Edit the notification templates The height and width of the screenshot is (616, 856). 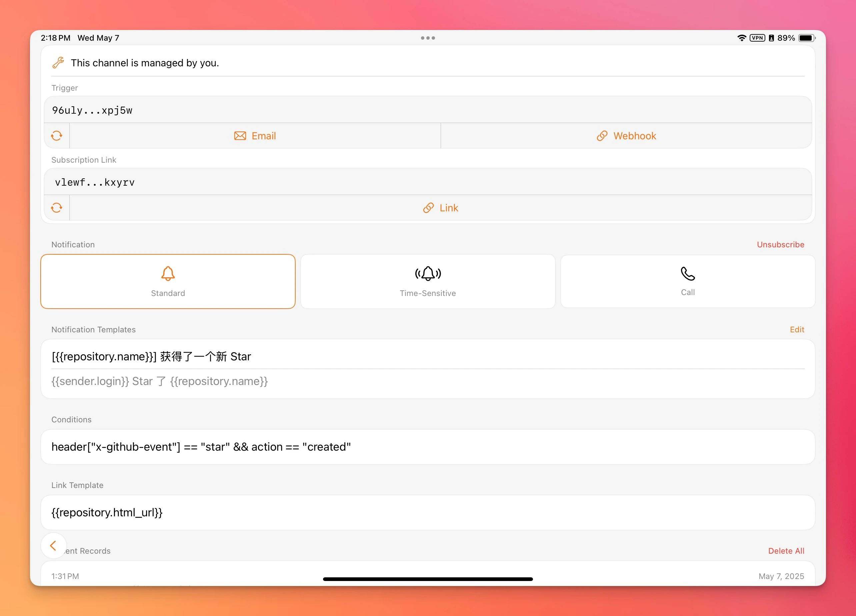pyautogui.click(x=797, y=330)
